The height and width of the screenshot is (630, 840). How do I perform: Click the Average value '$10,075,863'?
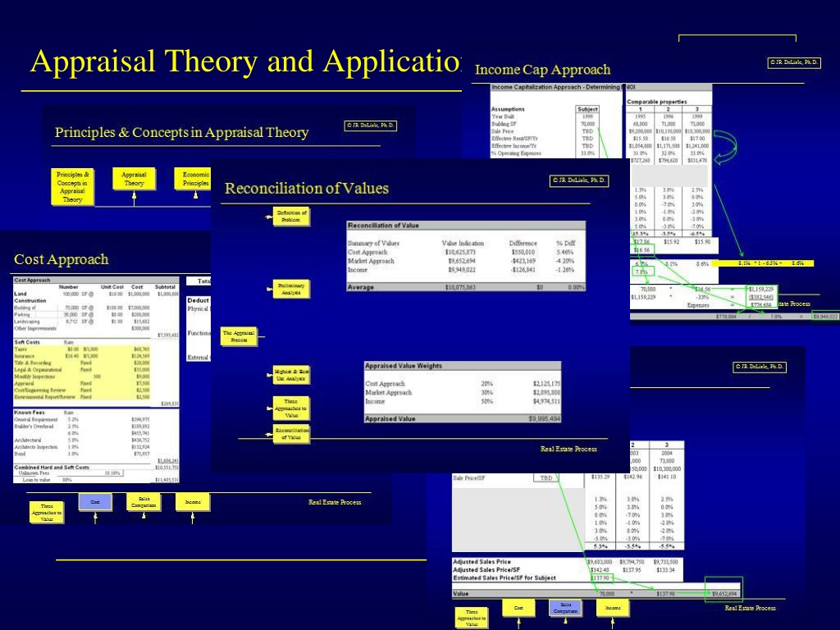coord(459,288)
